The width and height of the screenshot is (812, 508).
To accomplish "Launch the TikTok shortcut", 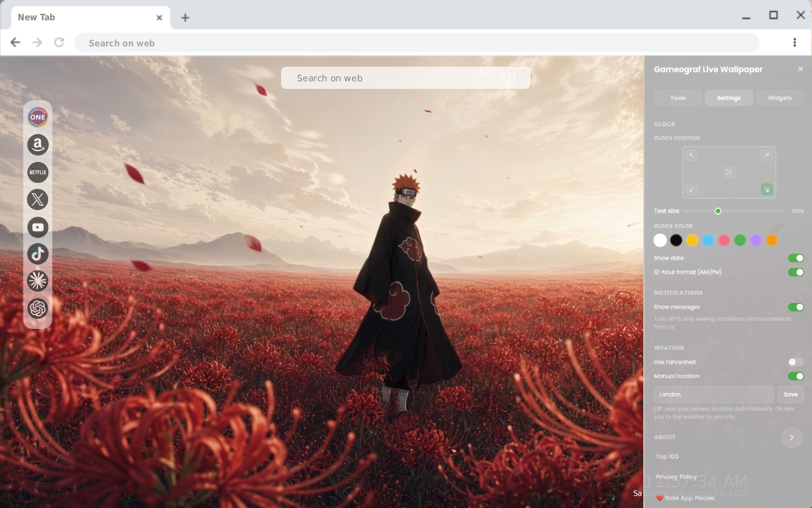I will [x=38, y=254].
